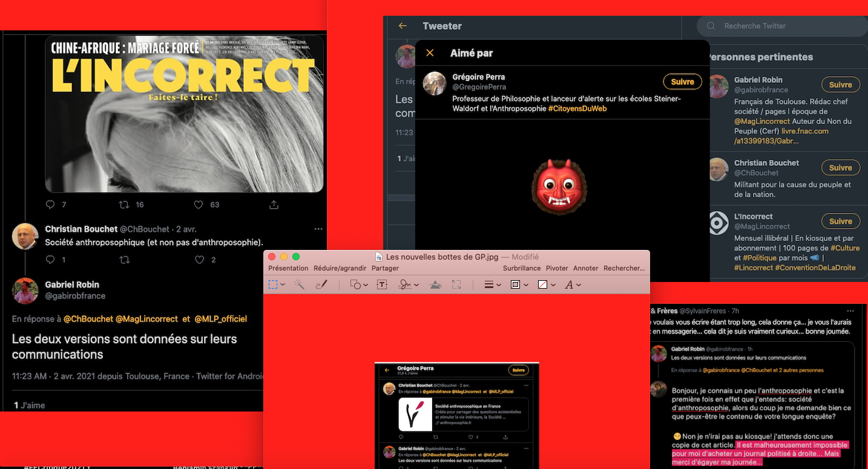Image resolution: width=868 pixels, height=469 pixels.
Task: Insert a text box with Text tool
Action: pos(382,284)
